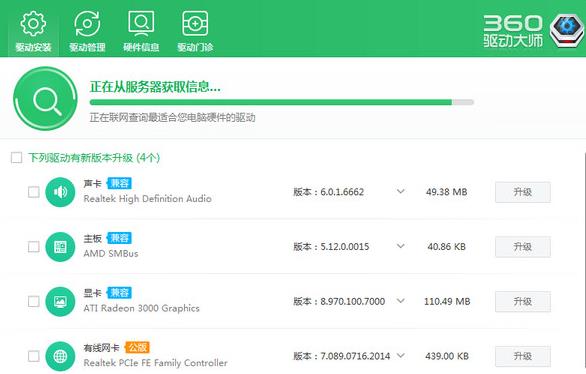The width and height of the screenshot is (586, 374).
Task: Click the 40.86 KB size value
Action: (447, 247)
